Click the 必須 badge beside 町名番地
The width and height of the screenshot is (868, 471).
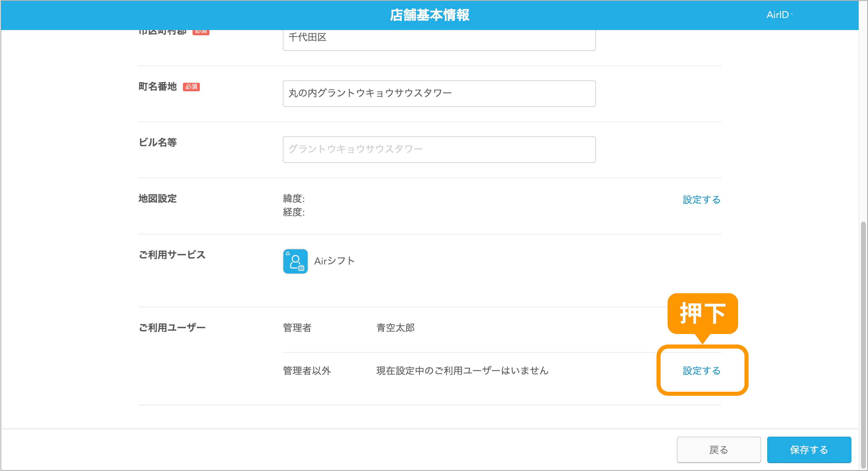coord(191,87)
